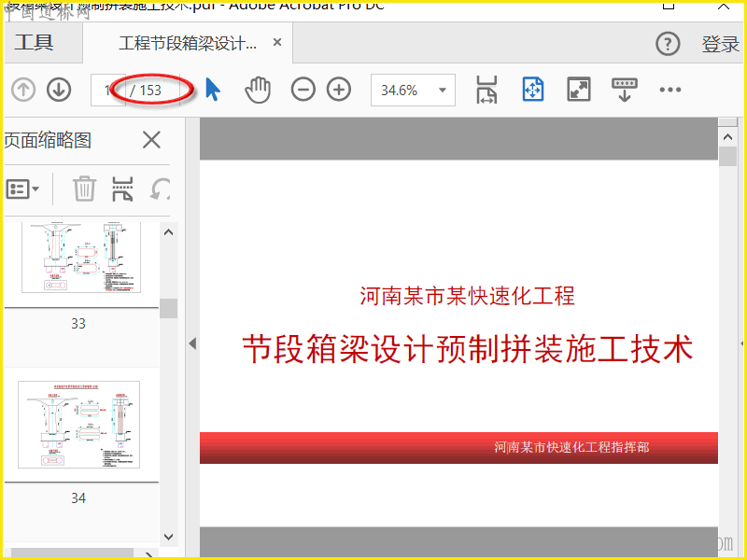Go to next page with down arrow
Image resolution: width=747 pixels, height=560 pixels.
pos(59,90)
